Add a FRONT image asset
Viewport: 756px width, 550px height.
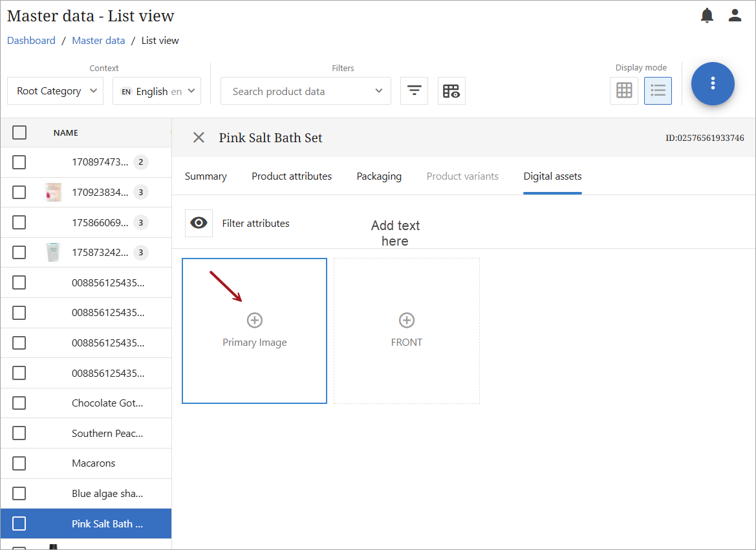click(406, 321)
